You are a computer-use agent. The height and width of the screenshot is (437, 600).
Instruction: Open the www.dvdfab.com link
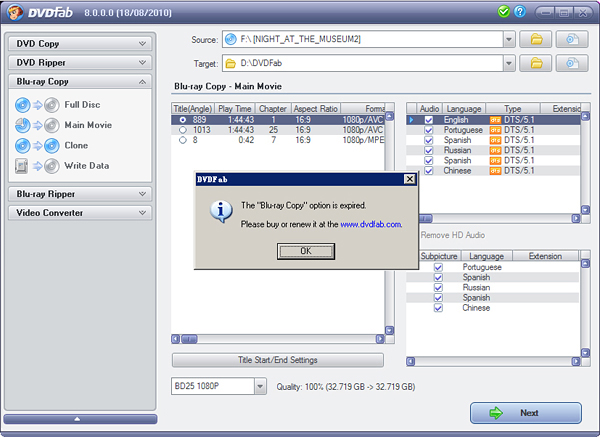pyautogui.click(x=371, y=224)
